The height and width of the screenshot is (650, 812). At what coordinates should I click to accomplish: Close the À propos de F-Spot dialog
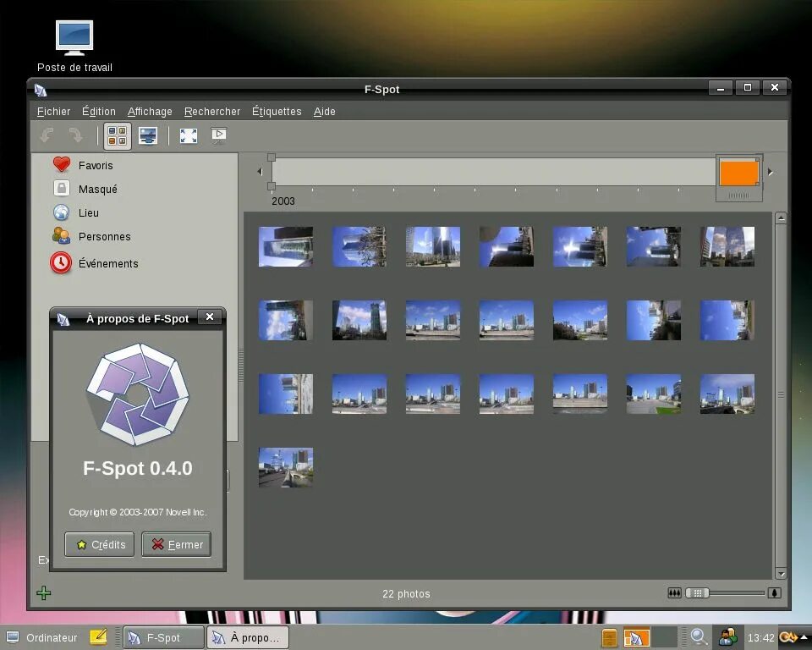[210, 317]
